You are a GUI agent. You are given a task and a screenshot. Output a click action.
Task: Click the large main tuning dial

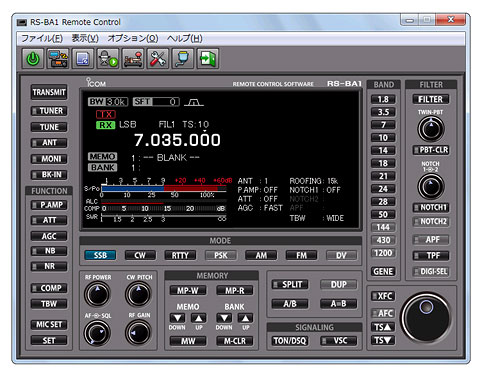click(x=426, y=318)
